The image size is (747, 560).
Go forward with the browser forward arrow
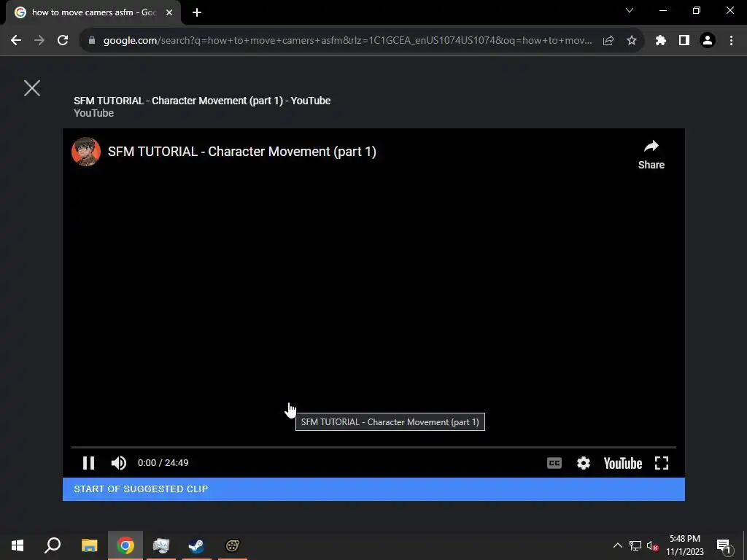click(39, 41)
